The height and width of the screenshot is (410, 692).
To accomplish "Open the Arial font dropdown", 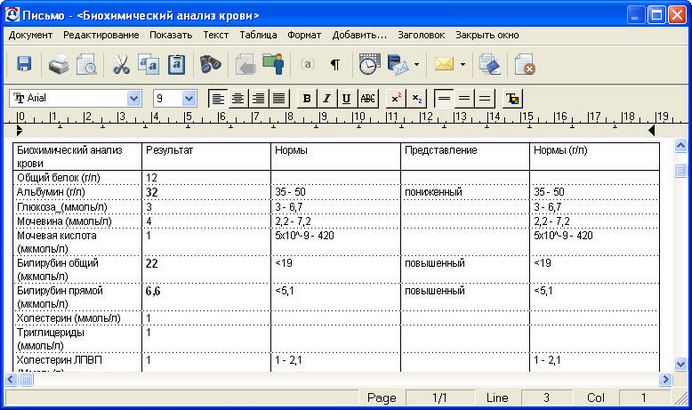I will click(134, 98).
